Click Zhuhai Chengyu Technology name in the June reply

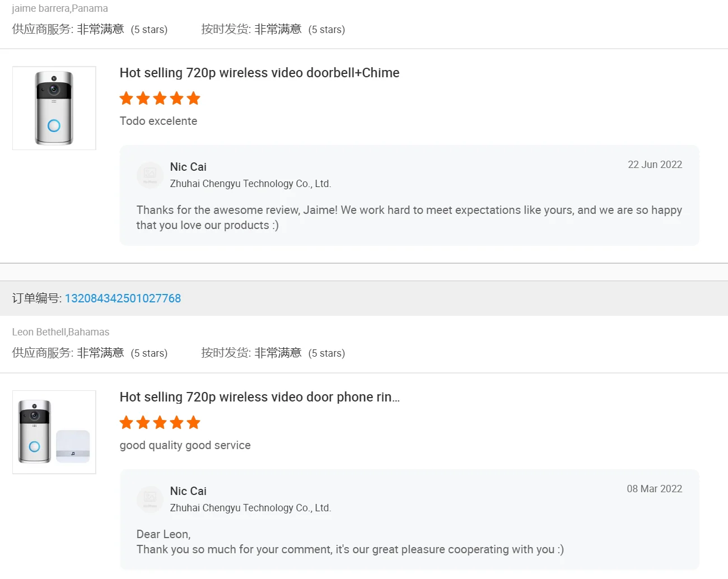[250, 184]
